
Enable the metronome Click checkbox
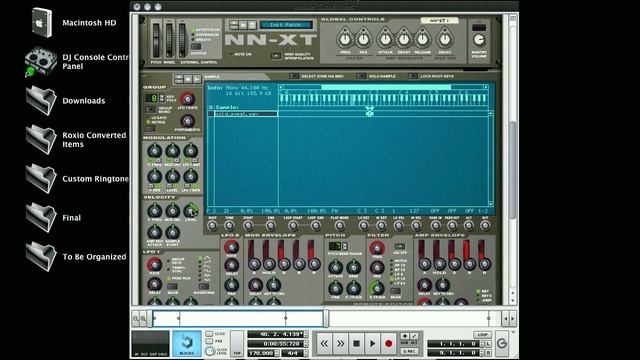tap(209, 334)
